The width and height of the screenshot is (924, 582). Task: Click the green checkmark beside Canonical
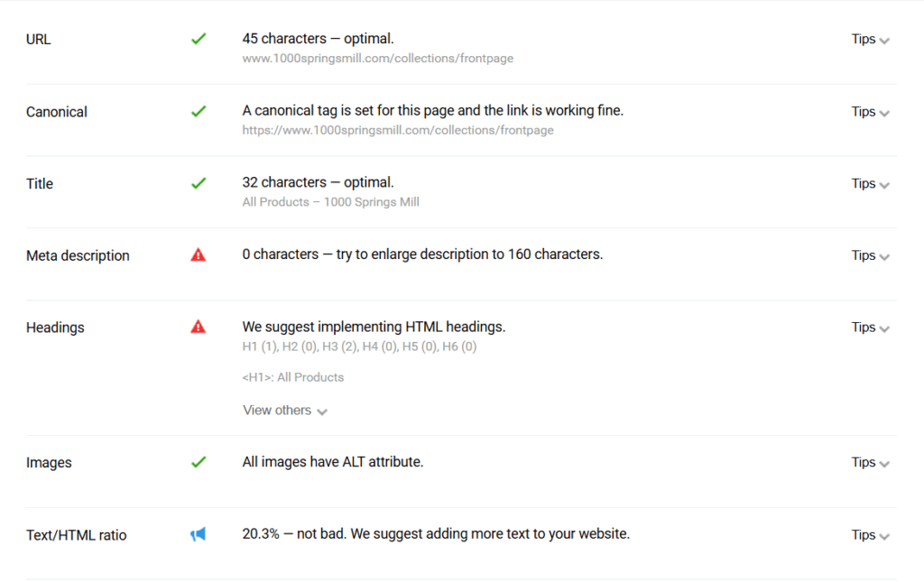click(199, 111)
